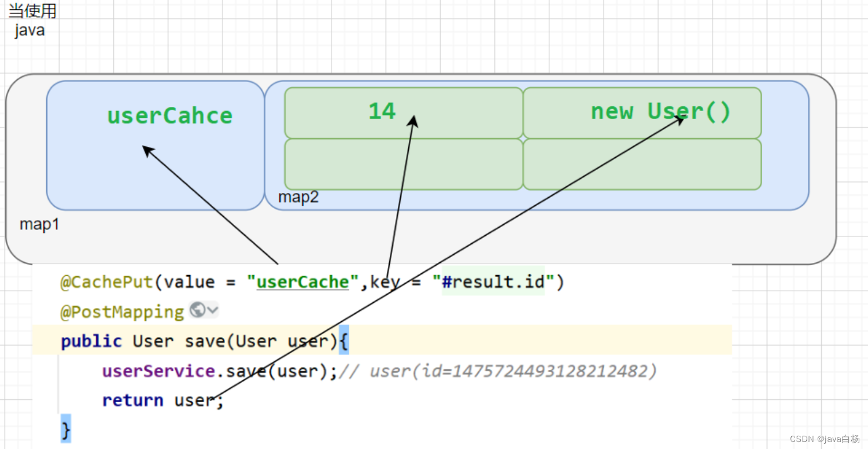Click the globe icon beside @PostMapping
The image size is (868, 449).
click(197, 310)
